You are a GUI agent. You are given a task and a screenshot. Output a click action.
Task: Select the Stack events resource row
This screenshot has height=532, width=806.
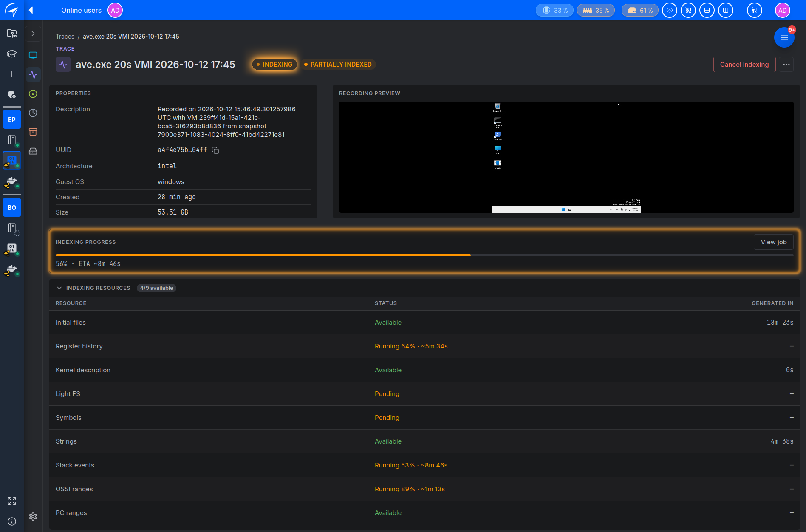point(424,465)
